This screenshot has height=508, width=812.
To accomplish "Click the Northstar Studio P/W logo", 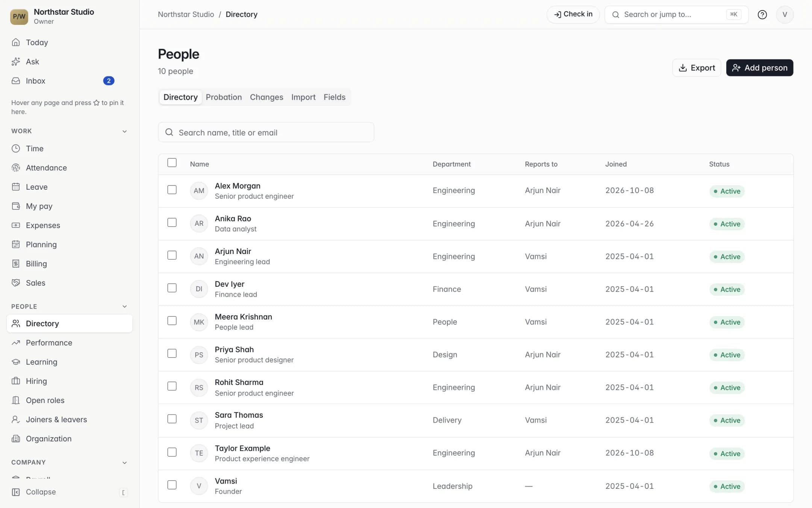I will click(19, 17).
